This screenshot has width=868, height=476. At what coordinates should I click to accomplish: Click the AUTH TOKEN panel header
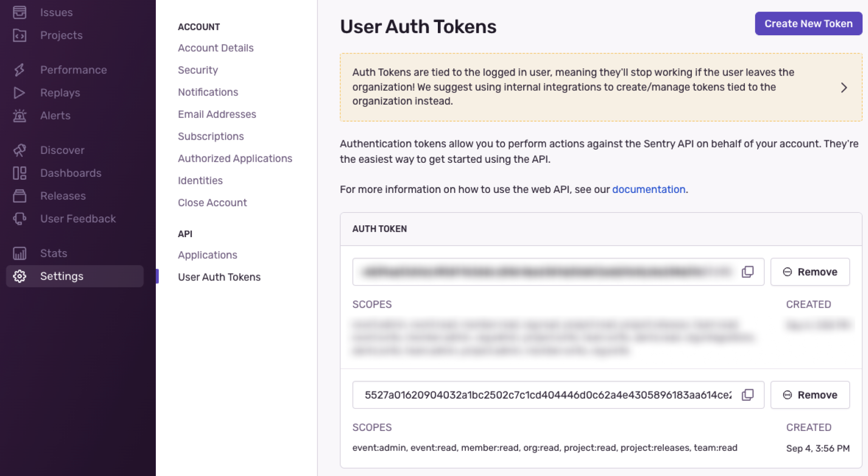coord(601,229)
